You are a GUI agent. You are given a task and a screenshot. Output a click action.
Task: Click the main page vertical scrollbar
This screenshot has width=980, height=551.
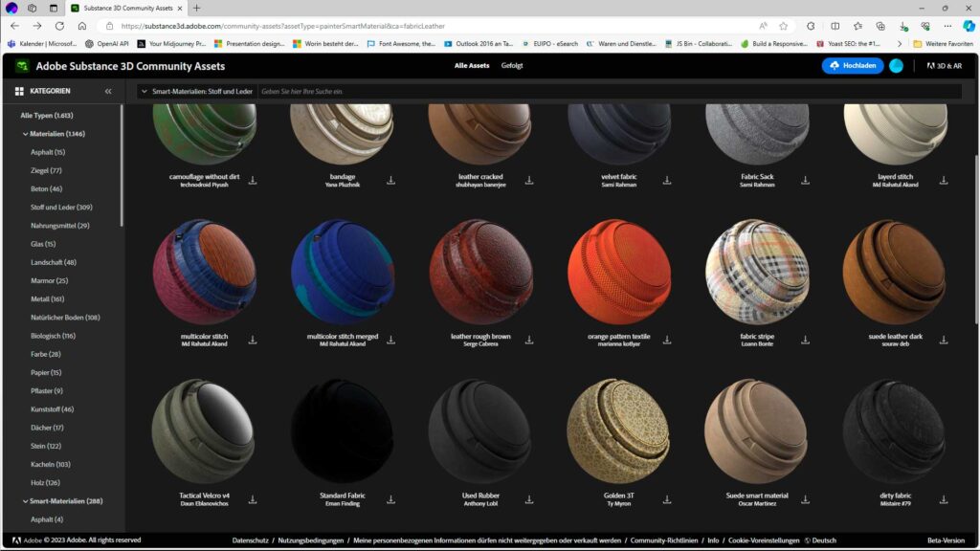tap(976, 237)
